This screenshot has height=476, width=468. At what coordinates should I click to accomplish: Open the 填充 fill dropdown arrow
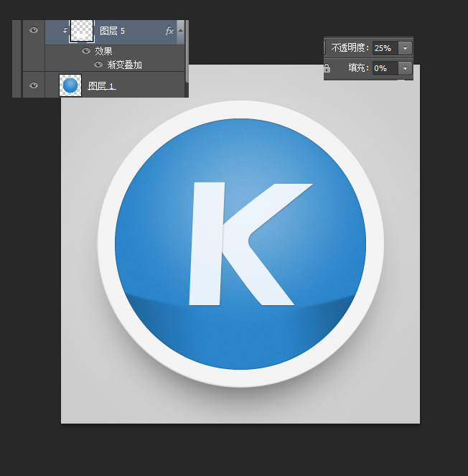coord(405,68)
